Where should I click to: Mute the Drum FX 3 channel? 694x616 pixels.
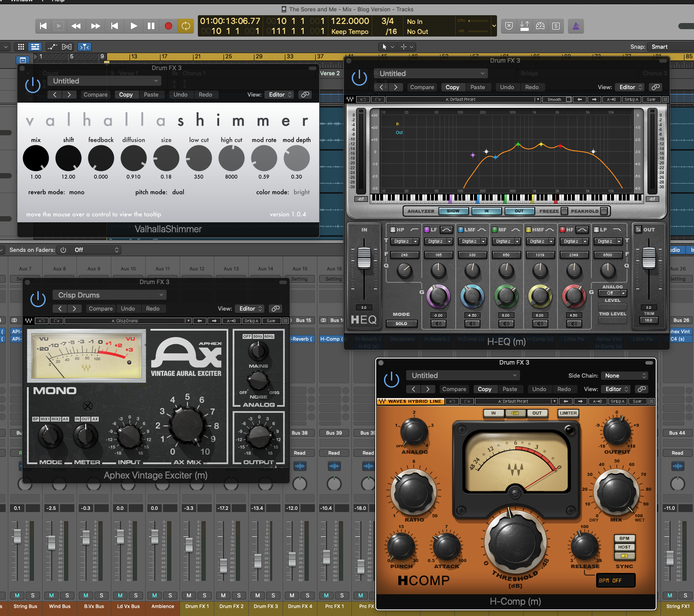(x=257, y=595)
